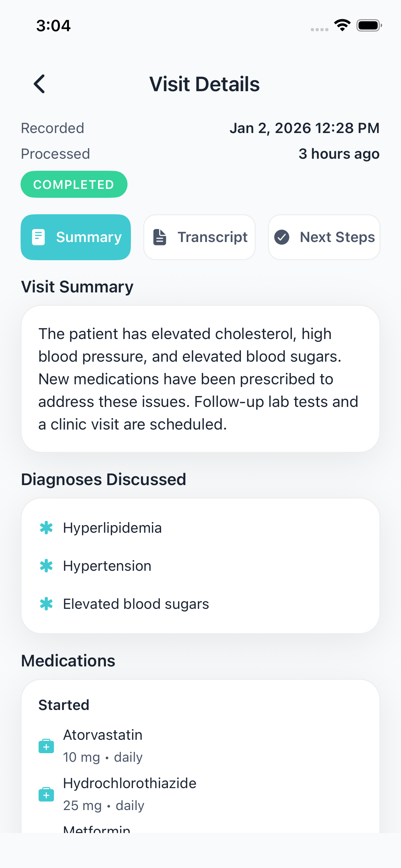This screenshot has height=868, width=401.
Task: Select the Summary tab
Action: (x=76, y=237)
